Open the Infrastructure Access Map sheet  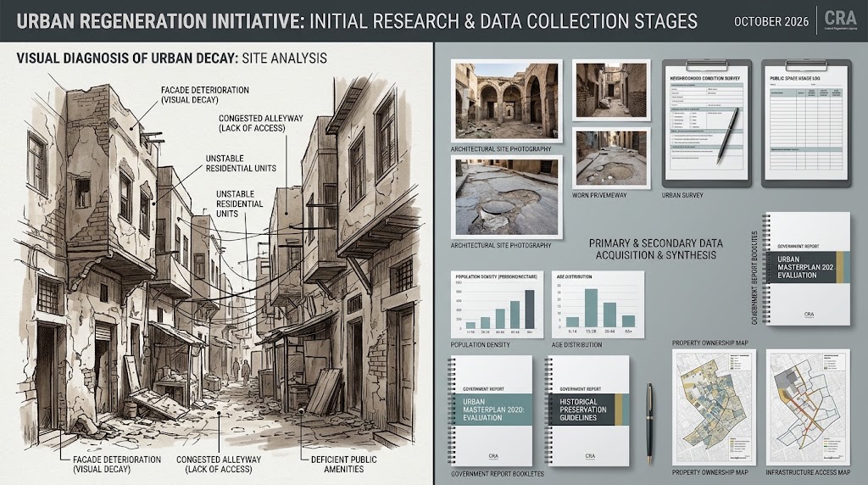[x=808, y=407]
